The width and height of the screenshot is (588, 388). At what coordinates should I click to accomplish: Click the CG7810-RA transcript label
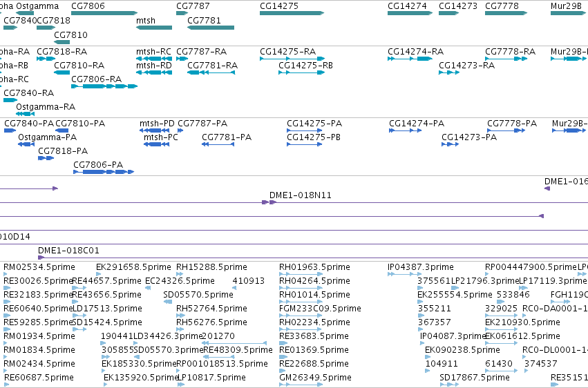tap(79, 65)
